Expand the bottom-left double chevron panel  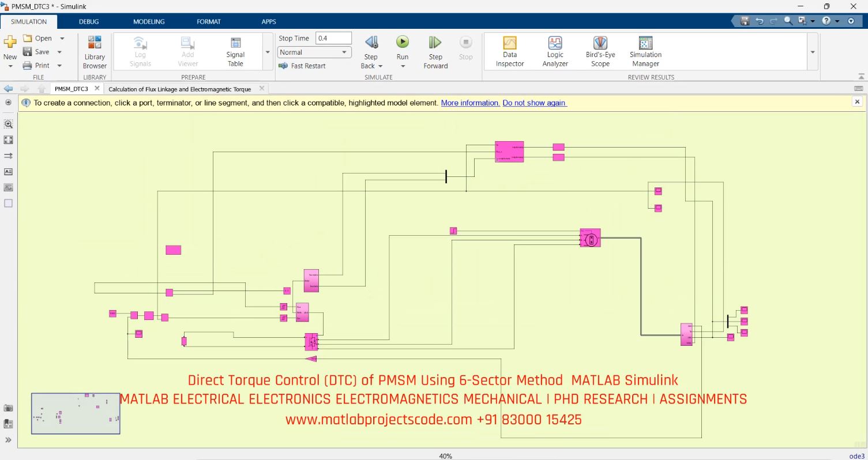pyautogui.click(x=8, y=440)
